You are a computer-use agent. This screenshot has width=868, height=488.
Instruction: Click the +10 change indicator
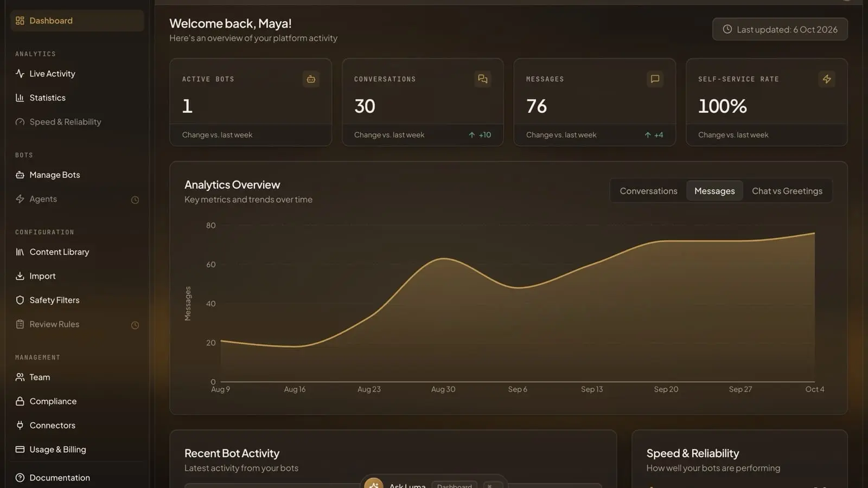point(480,135)
